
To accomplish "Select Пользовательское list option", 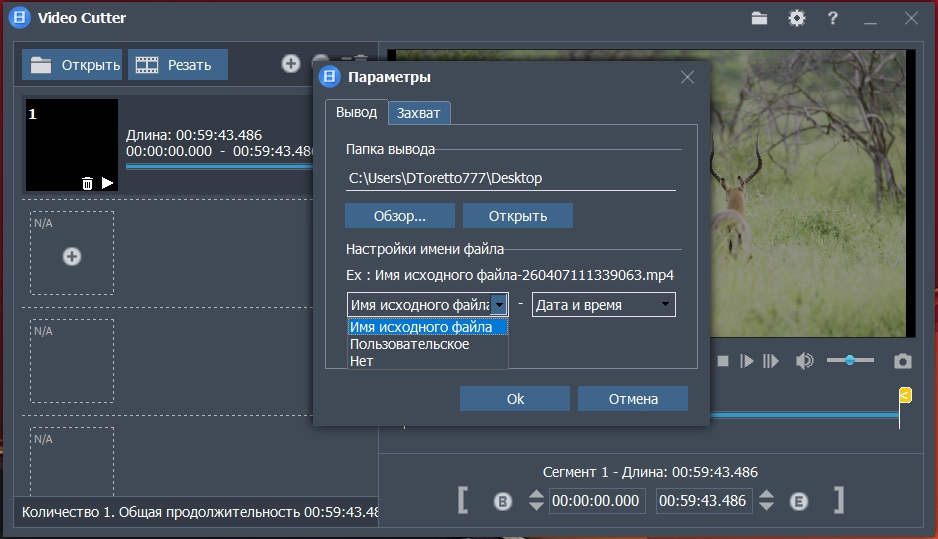I will pos(428,344).
